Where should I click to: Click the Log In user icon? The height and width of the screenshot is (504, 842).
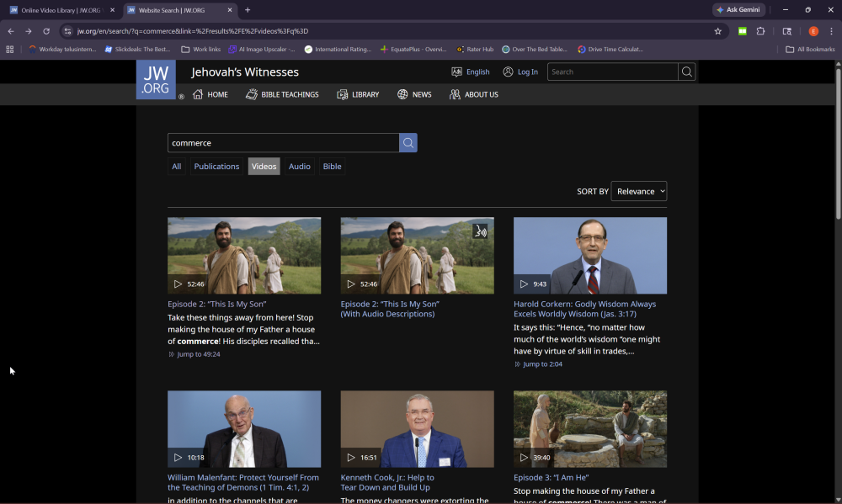[509, 72]
